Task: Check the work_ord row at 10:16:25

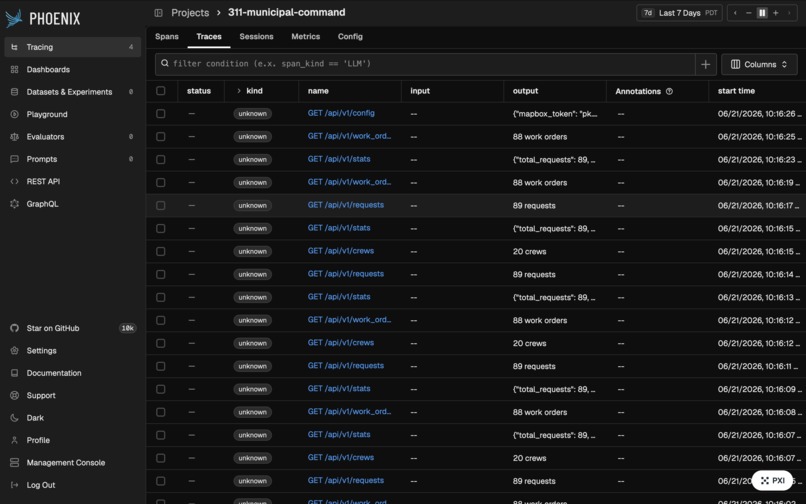Action: [x=160, y=136]
